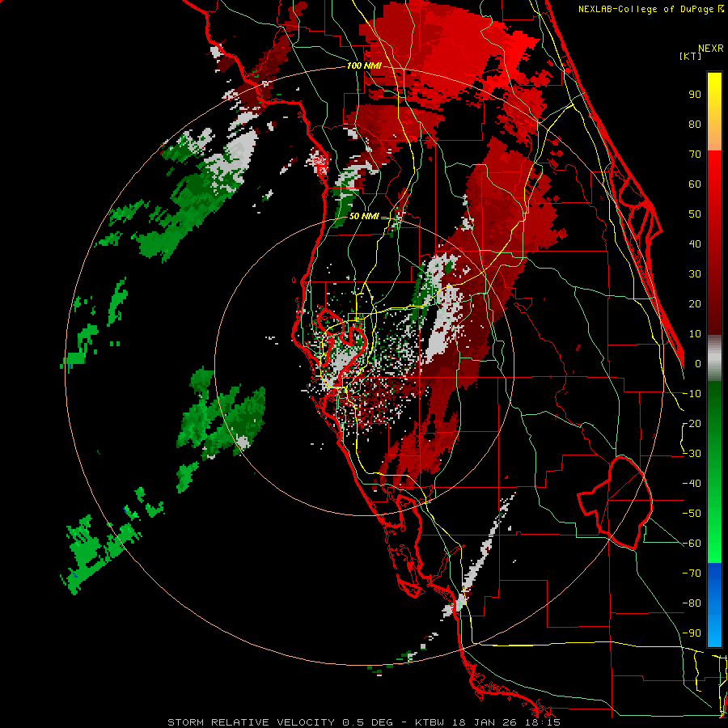Click the positive 30 value on velocity scale
Screen dimensions: 728x728
click(x=695, y=274)
